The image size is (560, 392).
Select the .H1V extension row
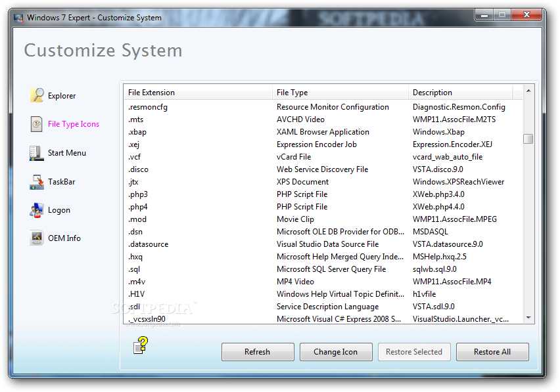(323, 294)
